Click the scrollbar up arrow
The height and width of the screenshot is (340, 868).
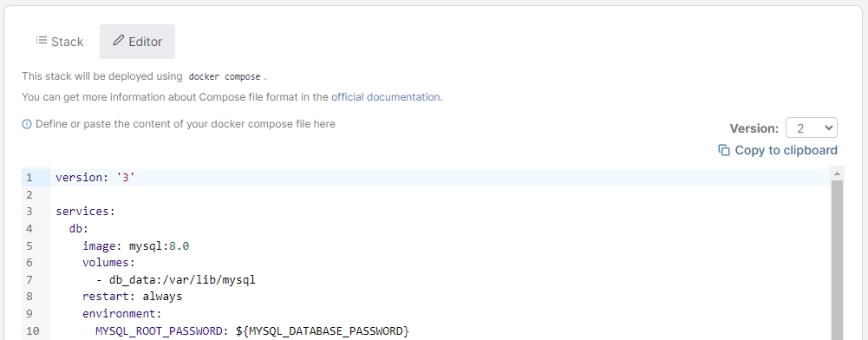pyautogui.click(x=837, y=173)
